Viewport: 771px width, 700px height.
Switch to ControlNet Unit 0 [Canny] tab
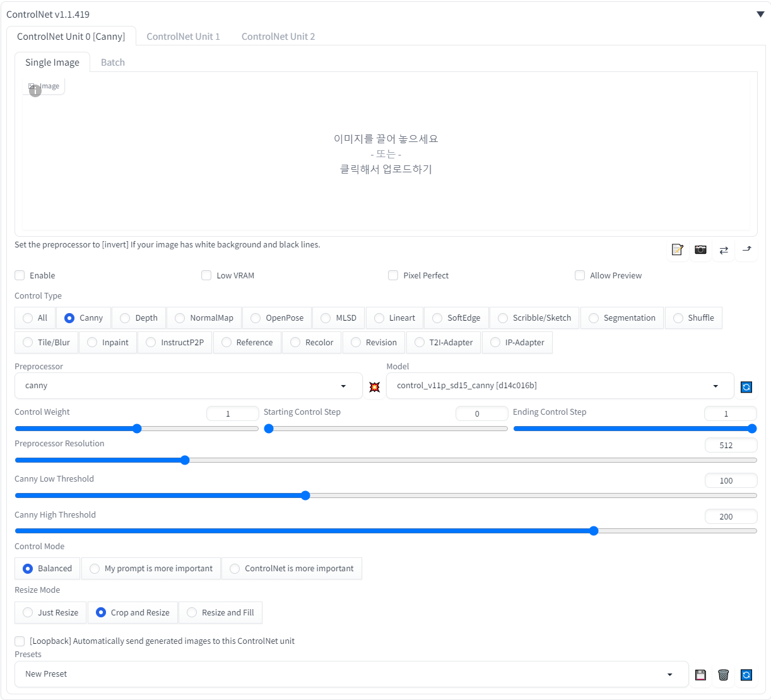pyautogui.click(x=71, y=36)
